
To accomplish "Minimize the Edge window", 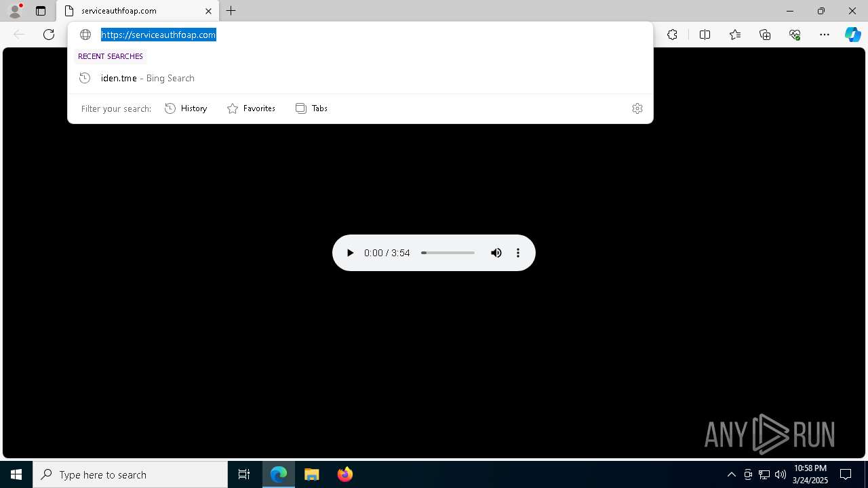I will [790, 11].
